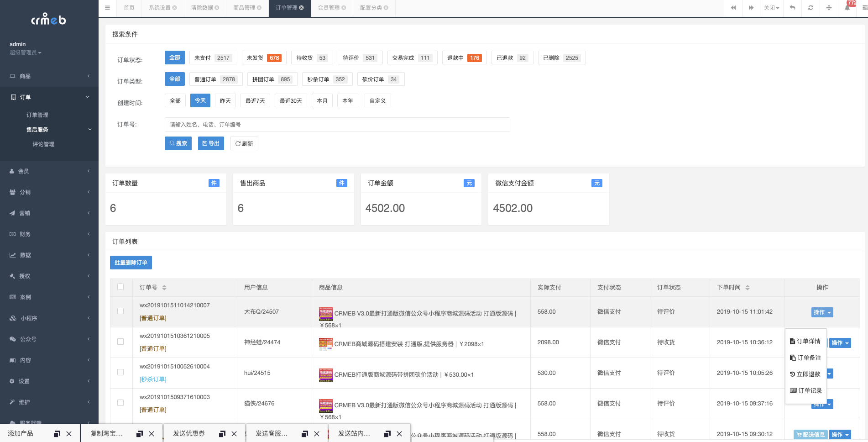868x442 pixels.
Task: Click the 财务 sidebar icon
Action: 12,234
